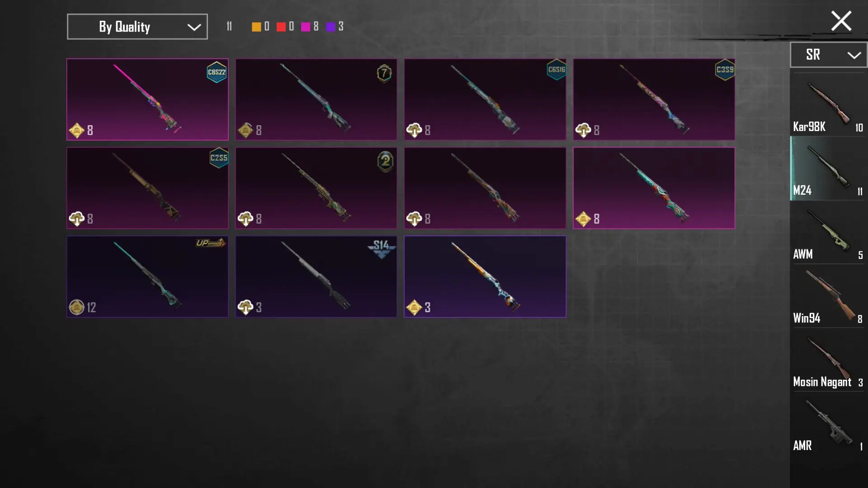
Task: Open the By Quality sort dropdown
Action: 137,27
